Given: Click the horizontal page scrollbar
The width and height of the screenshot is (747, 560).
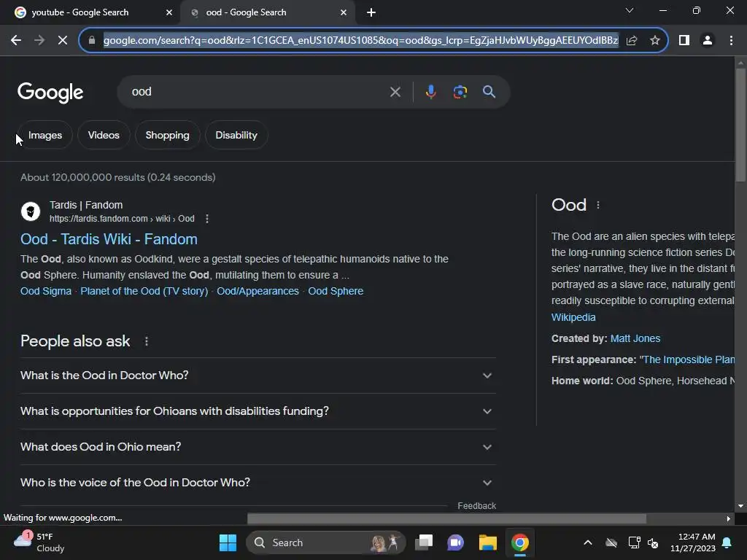Looking at the screenshot, I should pos(446,518).
